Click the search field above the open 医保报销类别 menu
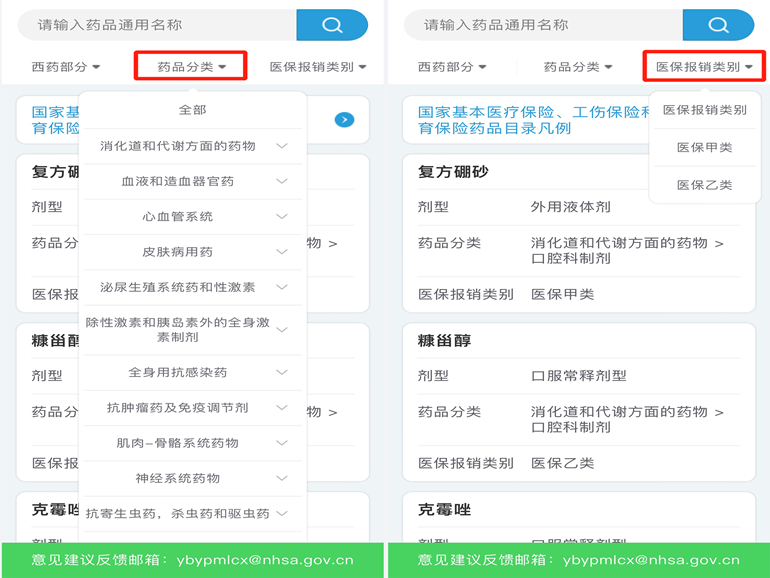Screen dimensions: 770x578 point(540,25)
